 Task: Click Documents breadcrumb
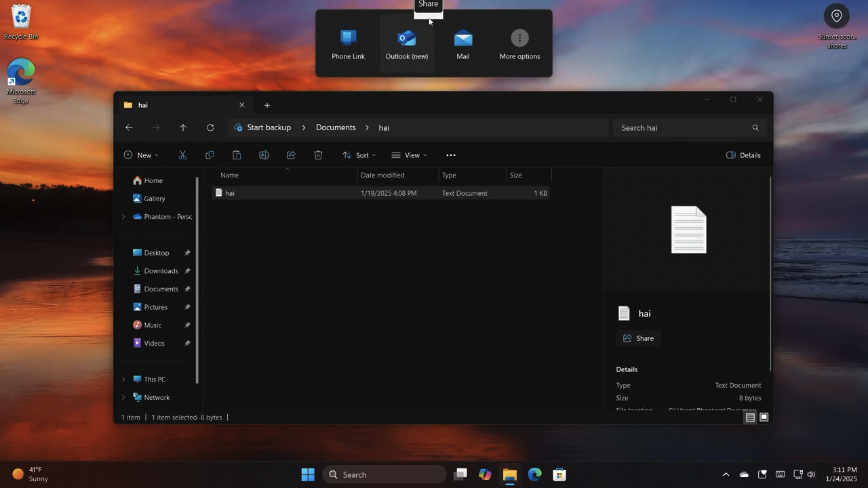(x=336, y=128)
